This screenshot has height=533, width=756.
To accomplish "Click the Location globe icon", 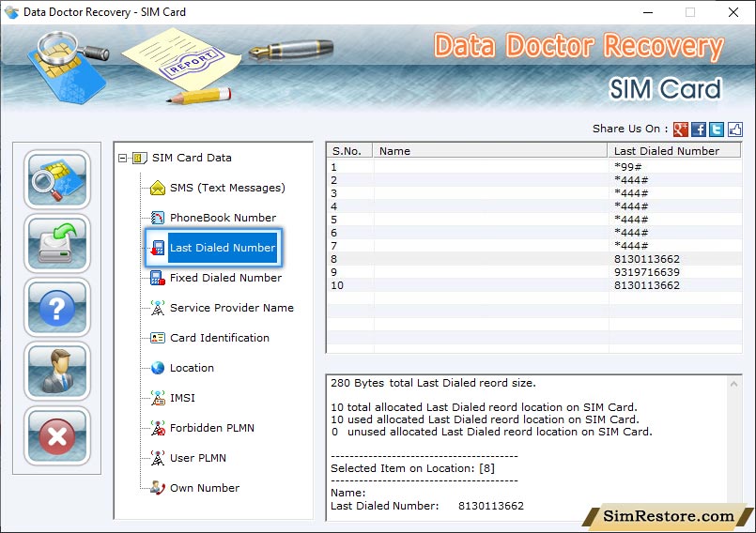I will click(x=158, y=368).
